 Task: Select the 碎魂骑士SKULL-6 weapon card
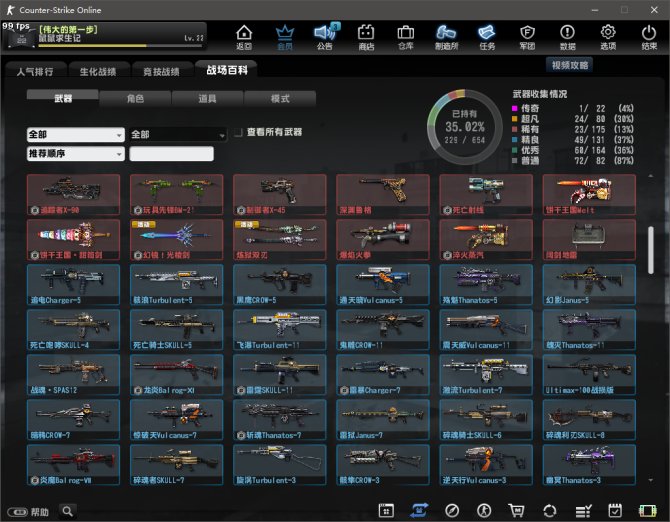486,420
